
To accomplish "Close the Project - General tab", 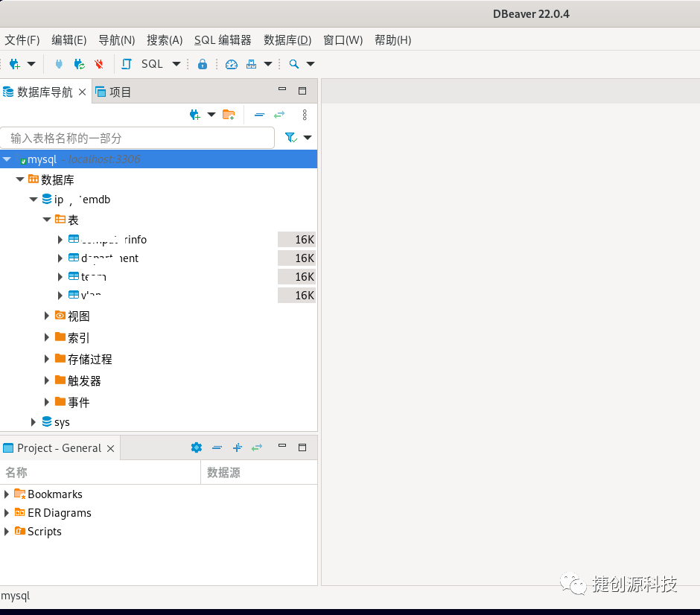I will (111, 448).
